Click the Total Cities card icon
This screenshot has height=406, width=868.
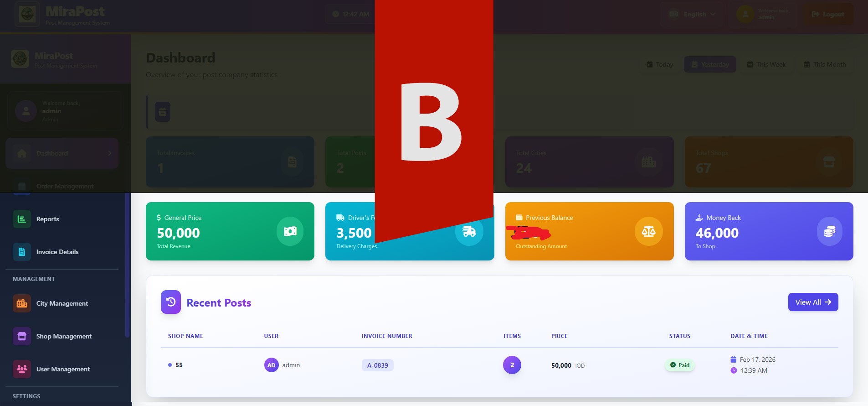(x=648, y=161)
